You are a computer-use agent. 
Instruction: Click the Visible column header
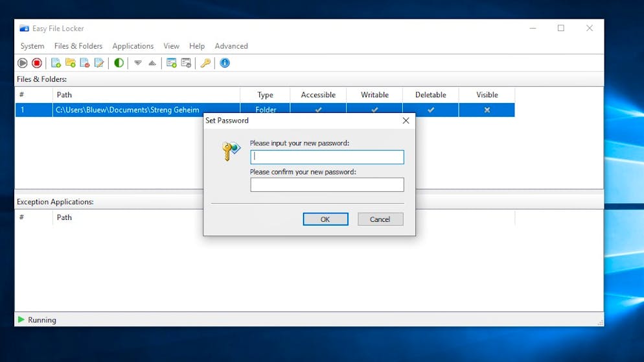click(487, 95)
